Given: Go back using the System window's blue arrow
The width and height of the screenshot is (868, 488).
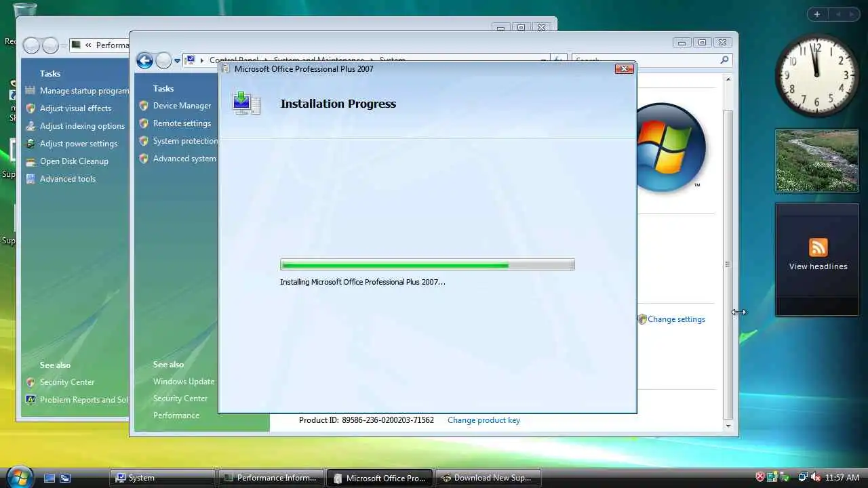Looking at the screenshot, I should [x=144, y=60].
